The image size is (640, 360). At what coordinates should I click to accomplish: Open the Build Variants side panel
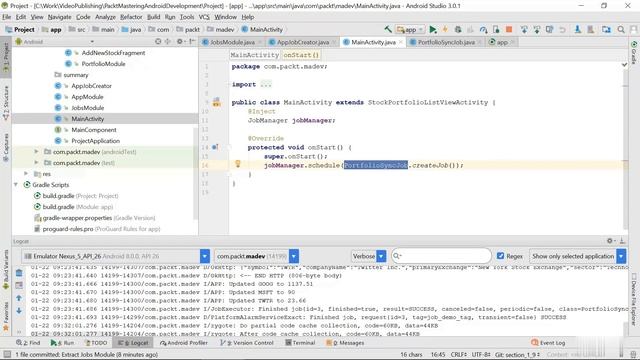pyautogui.click(x=6, y=269)
